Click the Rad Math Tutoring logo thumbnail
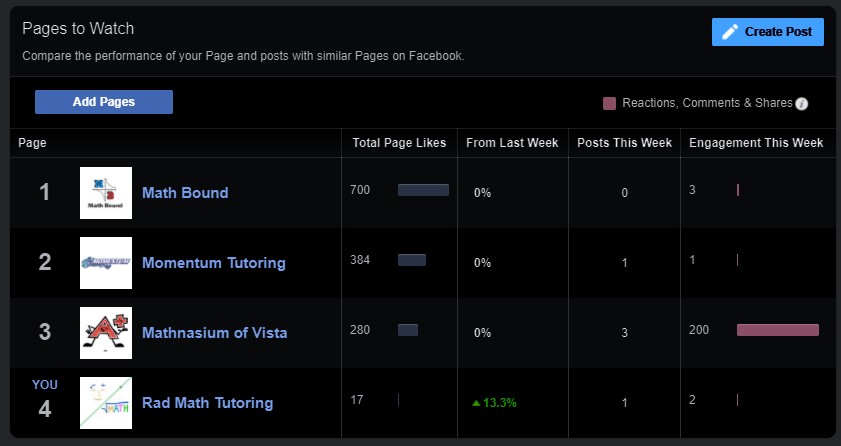This screenshot has height=446, width=841. pyautogui.click(x=106, y=403)
